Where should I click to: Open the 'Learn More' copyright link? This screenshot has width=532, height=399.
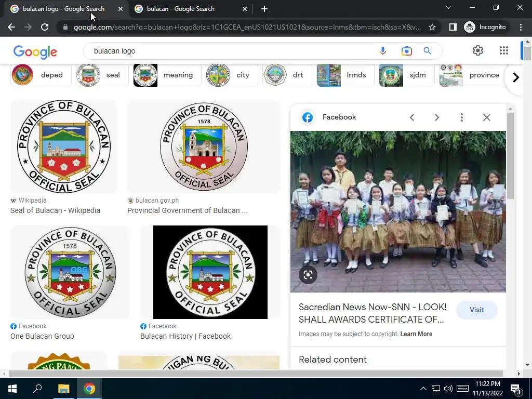pos(416,334)
